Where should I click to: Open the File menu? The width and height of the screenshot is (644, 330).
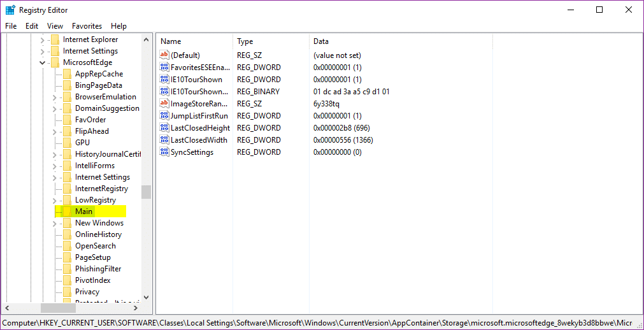11,26
